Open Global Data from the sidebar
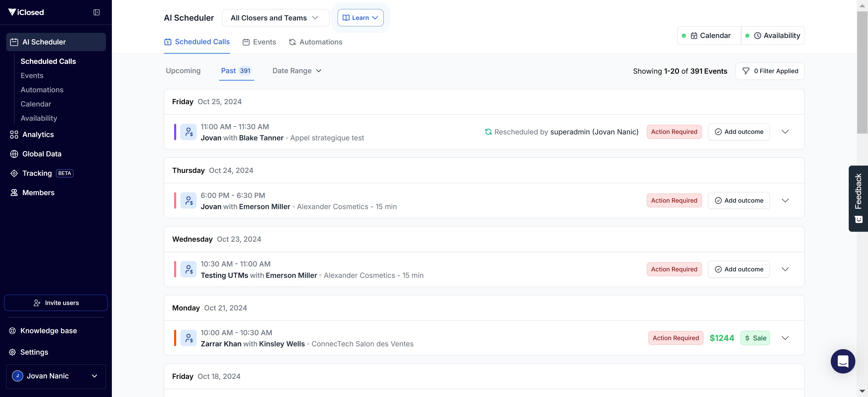The height and width of the screenshot is (397, 868). (x=42, y=154)
